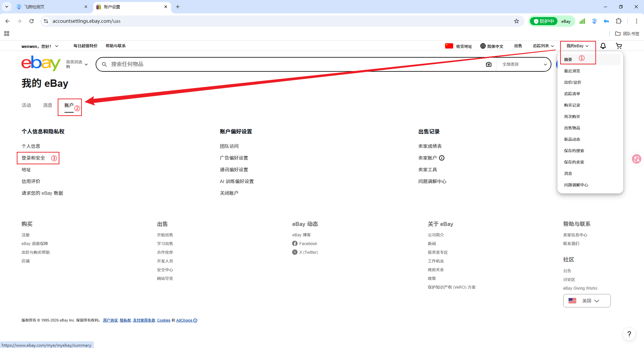
Task: Open the X (Twitter) footer link
Action: (305, 252)
